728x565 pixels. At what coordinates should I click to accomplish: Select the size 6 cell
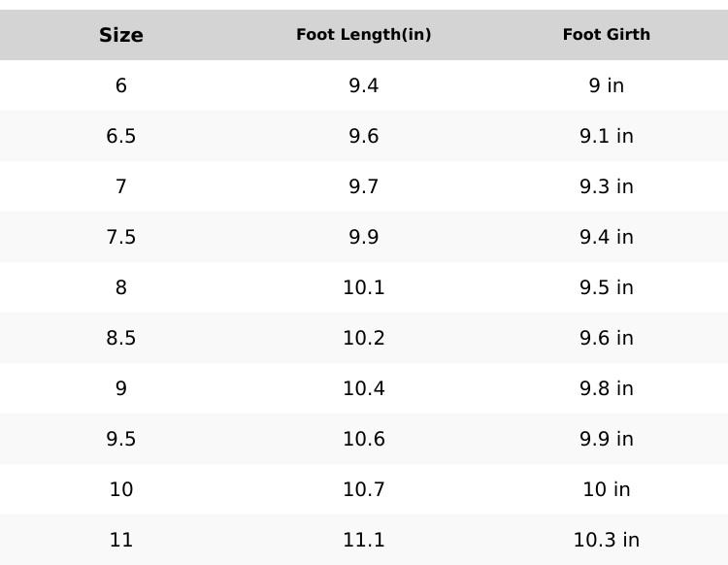tap(121, 85)
